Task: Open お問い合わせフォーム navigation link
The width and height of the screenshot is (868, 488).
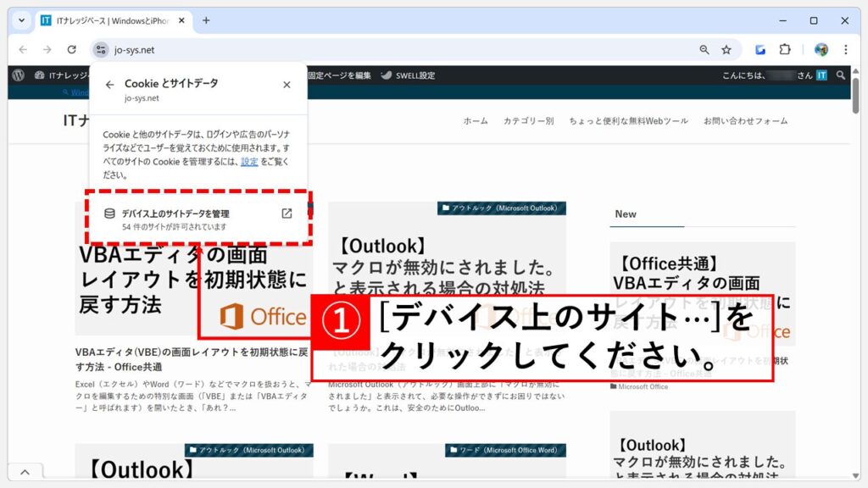Action: pyautogui.click(x=746, y=120)
